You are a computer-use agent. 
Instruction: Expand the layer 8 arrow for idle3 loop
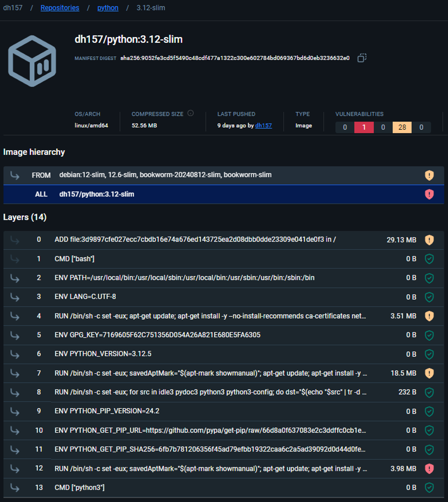[x=15, y=392]
